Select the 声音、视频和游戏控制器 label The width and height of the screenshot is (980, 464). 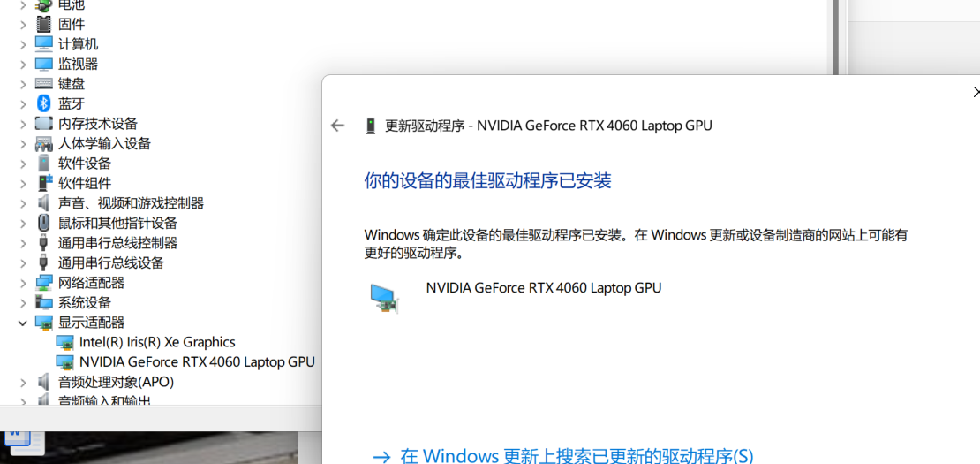(x=131, y=203)
